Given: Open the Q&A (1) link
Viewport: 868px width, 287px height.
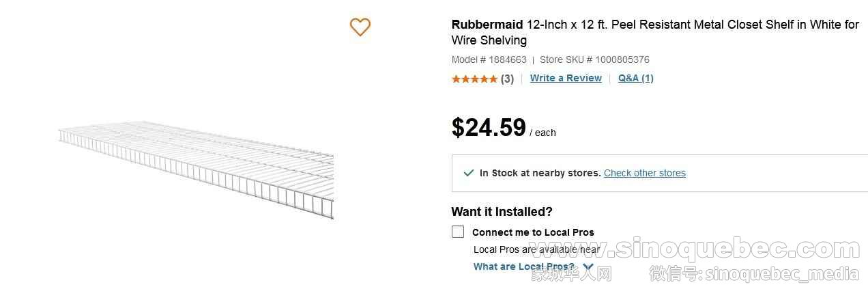Looking at the screenshot, I should (635, 78).
